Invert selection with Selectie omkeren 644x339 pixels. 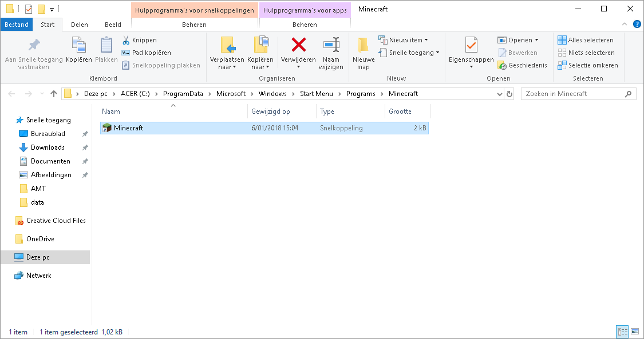(x=588, y=65)
